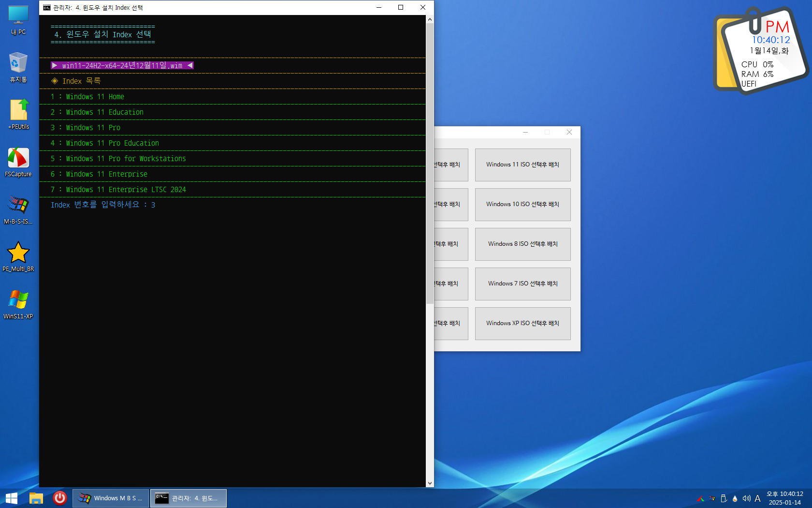Image resolution: width=812 pixels, height=508 pixels.
Task: Open the volume speaker tray icon
Action: (746, 498)
